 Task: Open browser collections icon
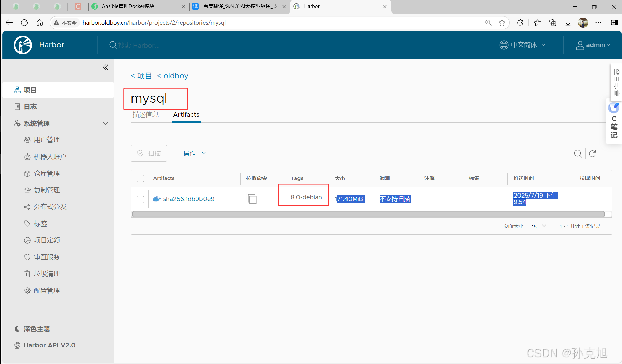click(553, 23)
